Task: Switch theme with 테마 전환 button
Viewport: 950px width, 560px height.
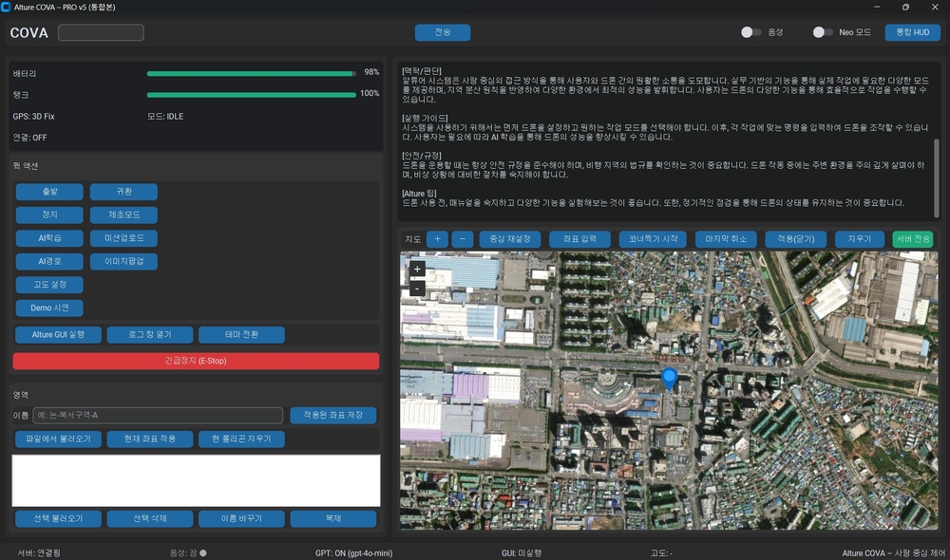Action: (241, 334)
